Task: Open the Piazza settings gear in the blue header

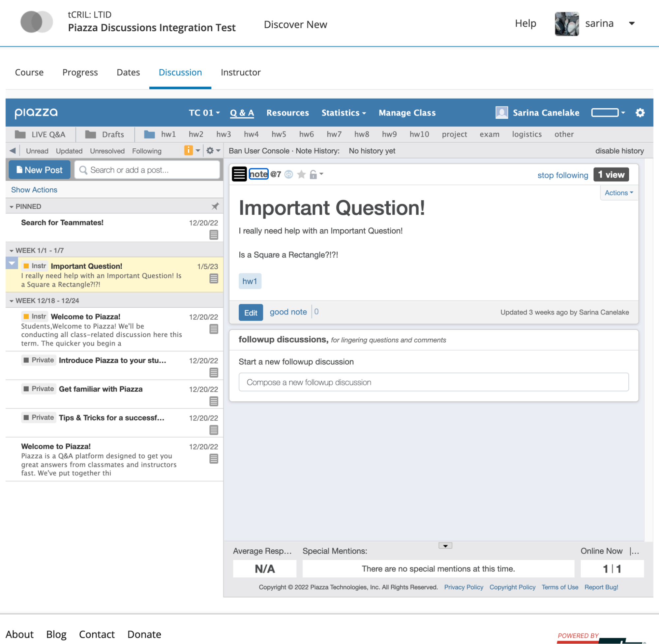Action: click(x=640, y=113)
